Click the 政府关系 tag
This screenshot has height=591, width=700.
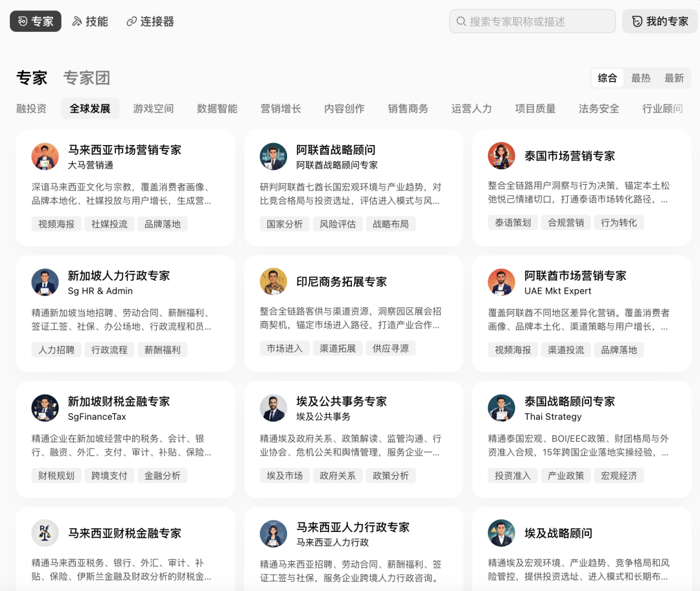click(338, 476)
